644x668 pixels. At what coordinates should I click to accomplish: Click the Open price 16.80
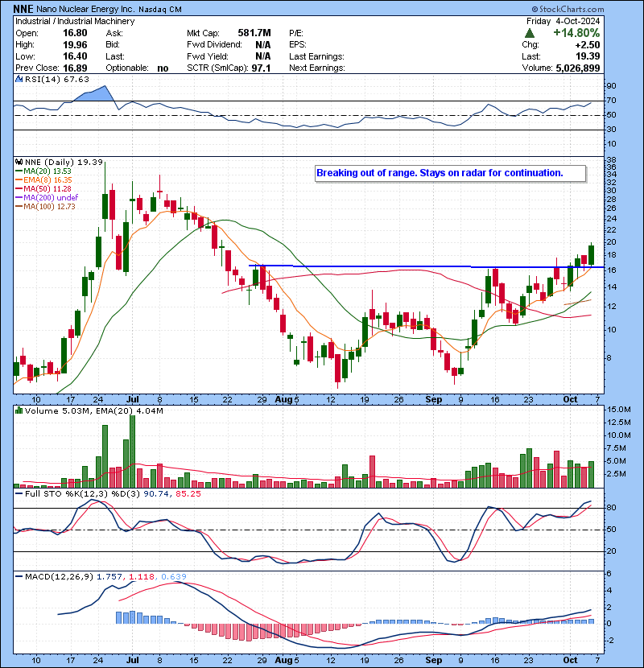coord(75,33)
